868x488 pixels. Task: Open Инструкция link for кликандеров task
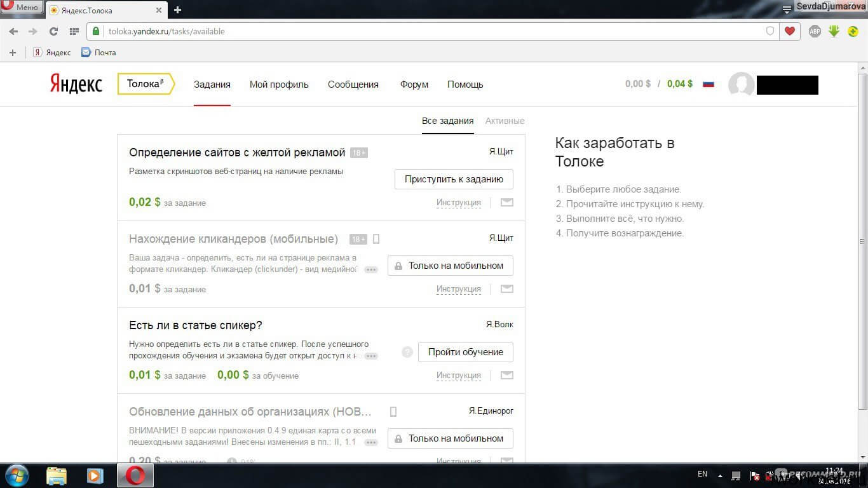(459, 289)
